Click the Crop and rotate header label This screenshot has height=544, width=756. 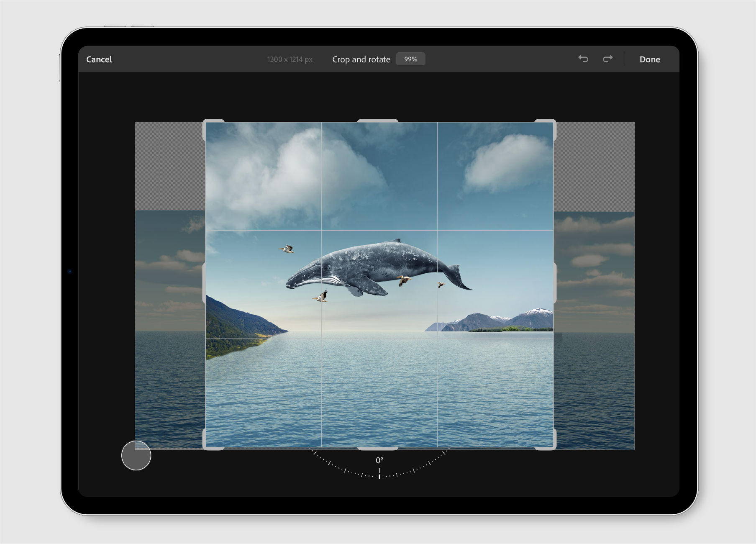[361, 59]
